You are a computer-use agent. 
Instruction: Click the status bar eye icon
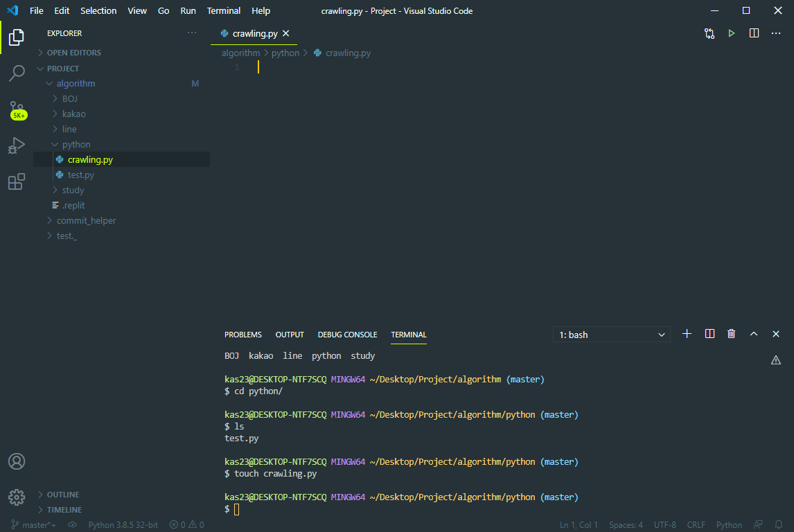tap(73, 524)
